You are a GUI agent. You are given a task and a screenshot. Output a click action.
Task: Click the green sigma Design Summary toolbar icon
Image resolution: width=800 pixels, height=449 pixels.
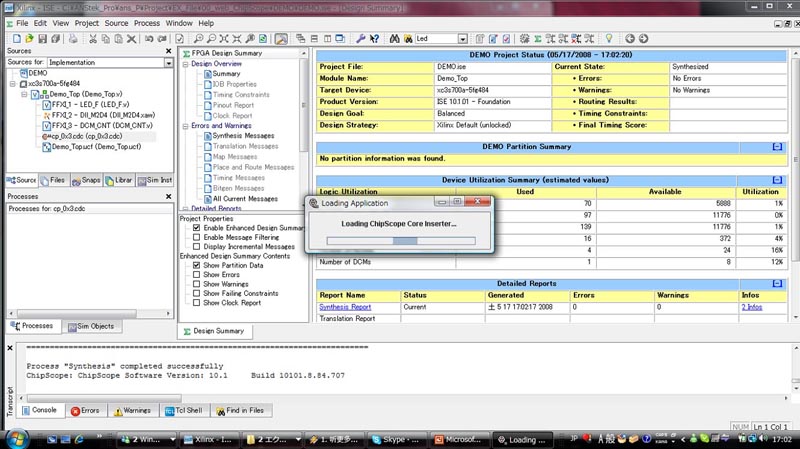(538, 39)
